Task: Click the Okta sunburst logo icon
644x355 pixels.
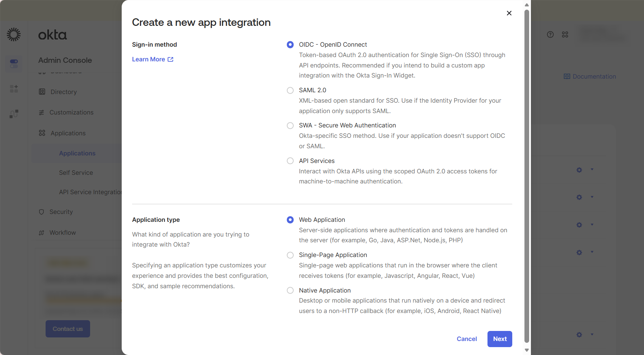Action: coord(14,34)
